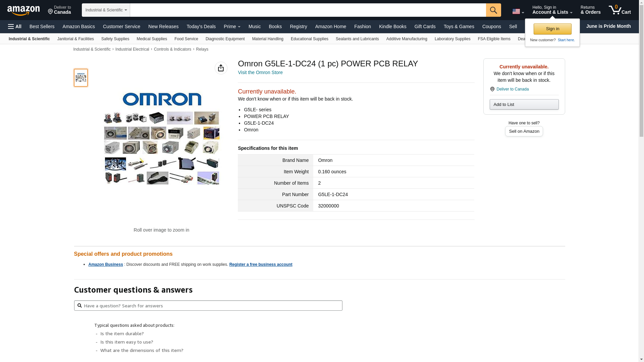The height and width of the screenshot is (362, 644).
Task: Click Sell on Amazon button
Action: pos(524,131)
